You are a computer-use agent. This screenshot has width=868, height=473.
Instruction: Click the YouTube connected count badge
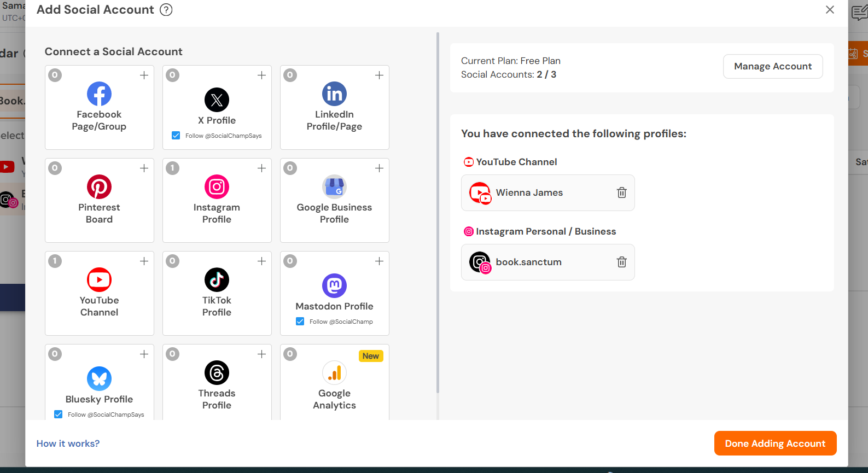pyautogui.click(x=55, y=261)
